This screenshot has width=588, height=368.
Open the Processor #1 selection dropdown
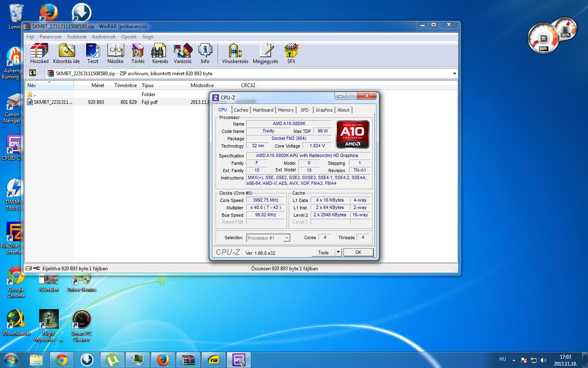[x=268, y=238]
